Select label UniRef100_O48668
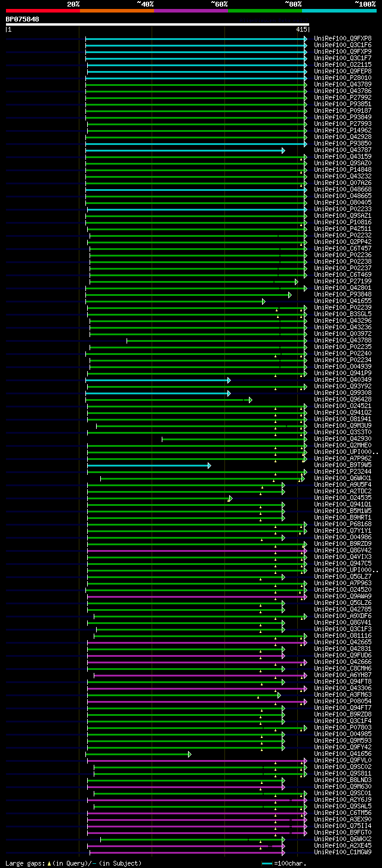Viewport: 382px width, 868px height. 343,189
